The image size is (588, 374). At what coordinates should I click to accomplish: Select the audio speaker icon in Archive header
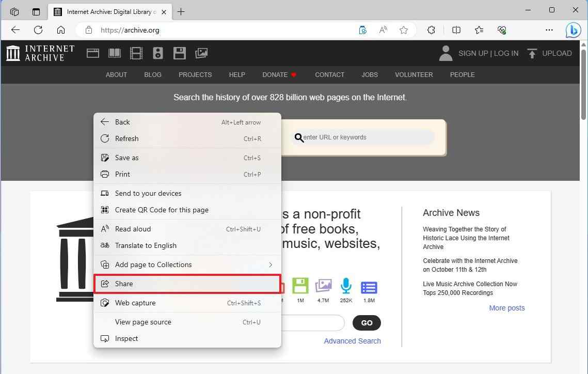point(158,53)
